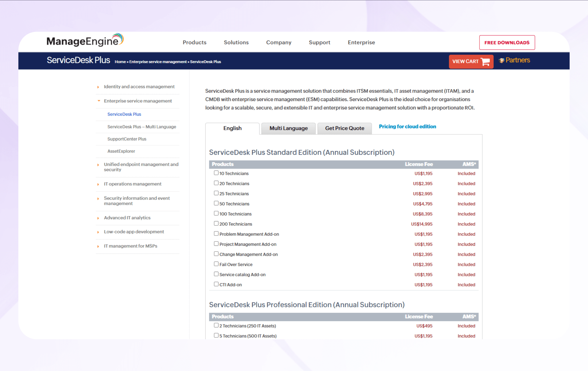Screen dimensions: 588x371
Task: Click the ManageEngine logo
Action: click(x=85, y=41)
